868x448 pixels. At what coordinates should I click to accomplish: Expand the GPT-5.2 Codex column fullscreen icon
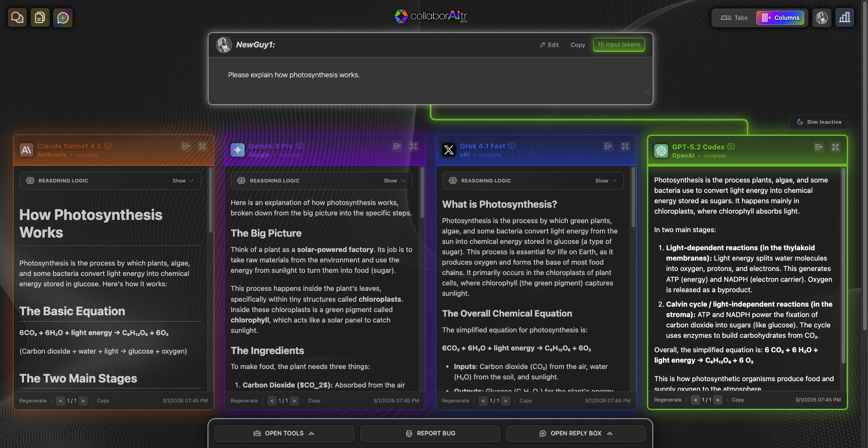pos(836,147)
